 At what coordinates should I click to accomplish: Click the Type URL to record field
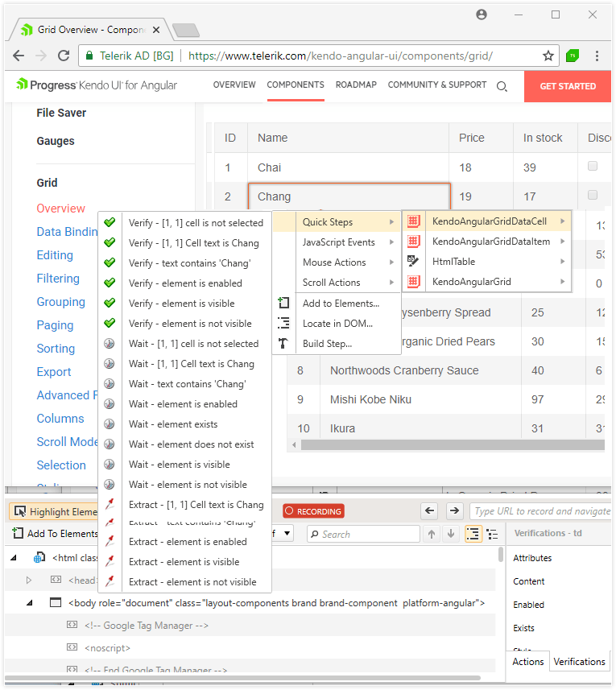click(540, 511)
